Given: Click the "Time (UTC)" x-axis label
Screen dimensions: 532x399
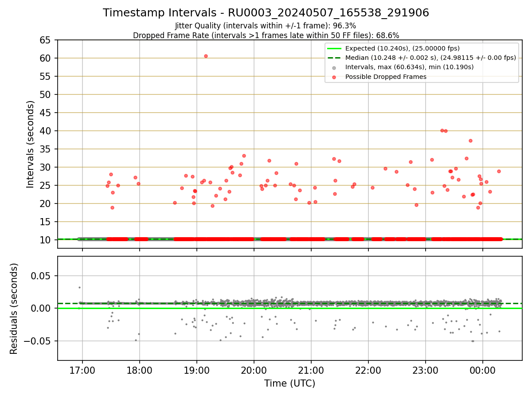Looking at the screenshot, I should [x=289, y=383].
